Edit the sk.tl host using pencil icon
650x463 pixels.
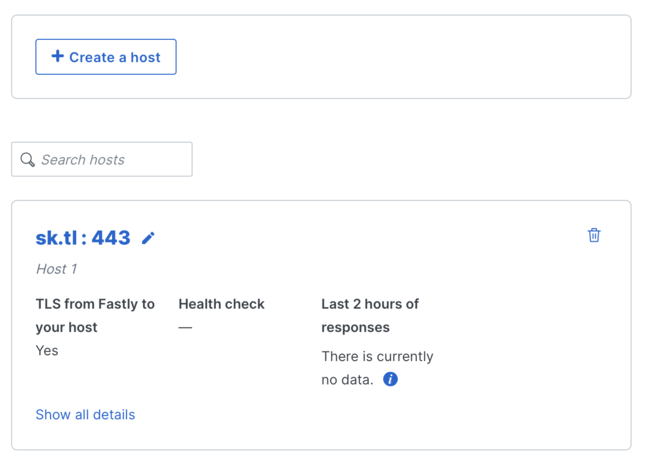click(149, 238)
